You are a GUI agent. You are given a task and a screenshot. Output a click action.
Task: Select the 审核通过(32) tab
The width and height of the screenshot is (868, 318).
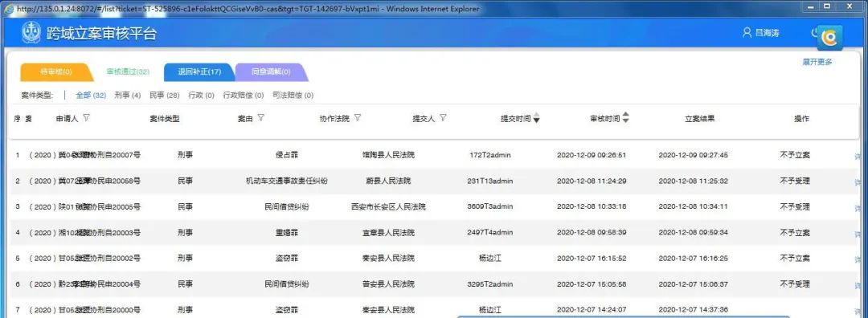(x=128, y=72)
